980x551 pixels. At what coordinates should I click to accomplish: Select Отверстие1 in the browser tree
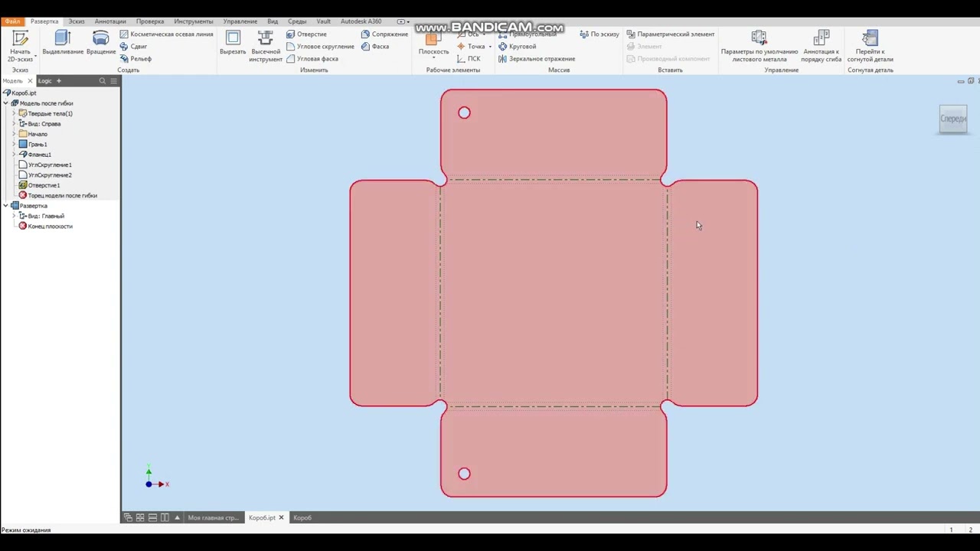point(39,185)
